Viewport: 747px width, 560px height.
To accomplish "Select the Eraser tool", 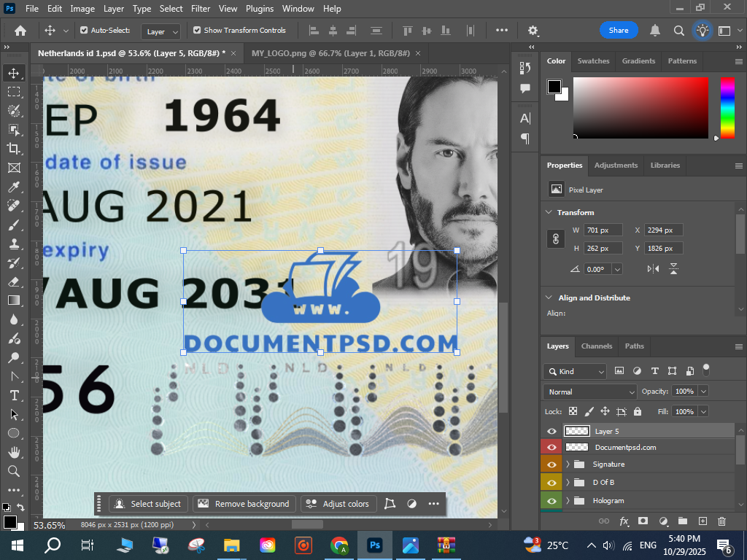I will [x=14, y=281].
